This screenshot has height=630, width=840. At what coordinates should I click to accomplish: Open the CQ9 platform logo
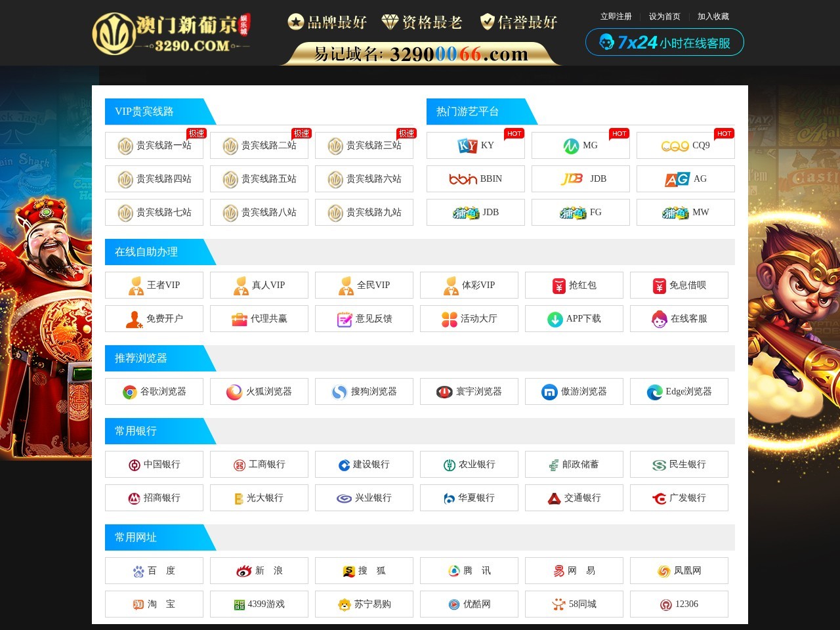pos(675,146)
